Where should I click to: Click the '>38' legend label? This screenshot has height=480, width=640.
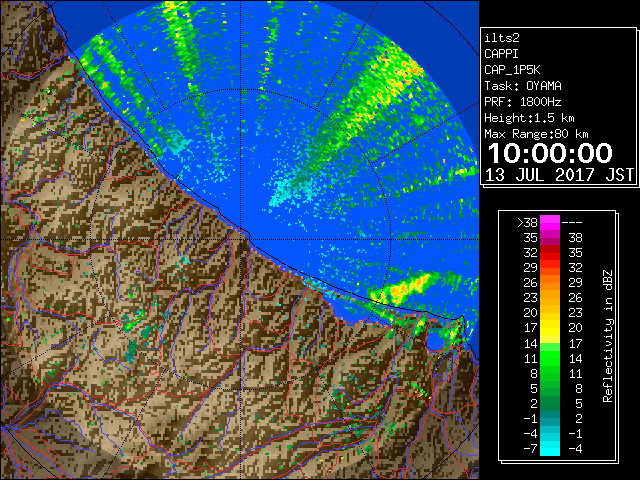[527, 223]
